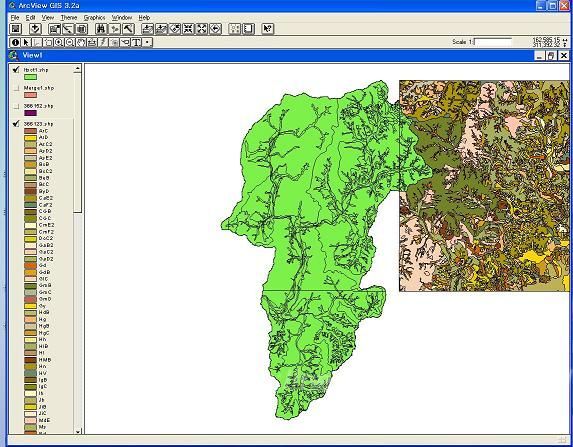Screen dimensions: 573x447
Task: Click the Find binoculars icon
Action: coord(101,29)
